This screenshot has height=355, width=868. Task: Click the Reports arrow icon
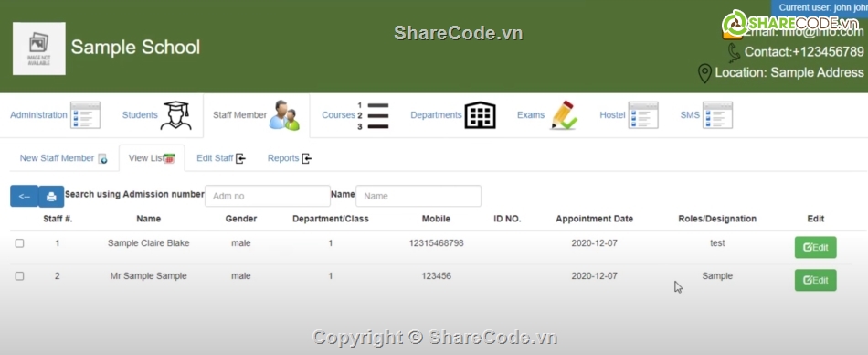pos(307,158)
